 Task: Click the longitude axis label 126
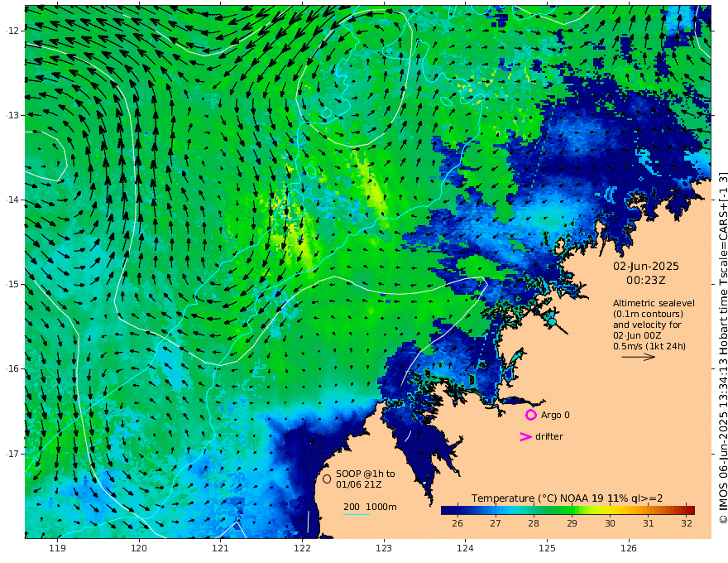629,548
